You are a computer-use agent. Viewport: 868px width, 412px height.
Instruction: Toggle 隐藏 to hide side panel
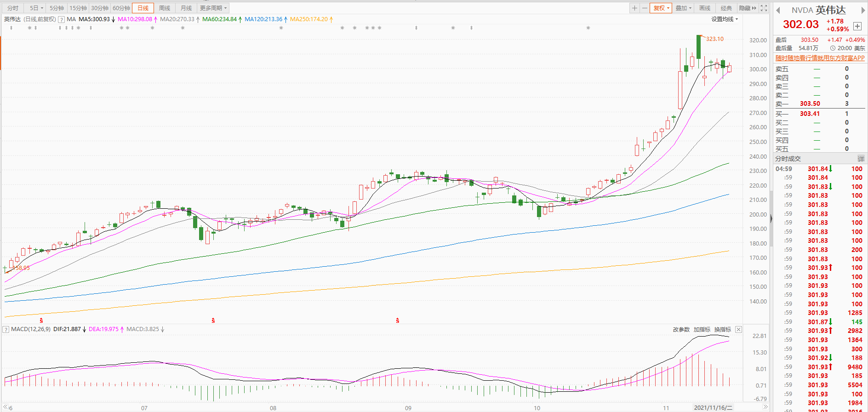click(747, 8)
